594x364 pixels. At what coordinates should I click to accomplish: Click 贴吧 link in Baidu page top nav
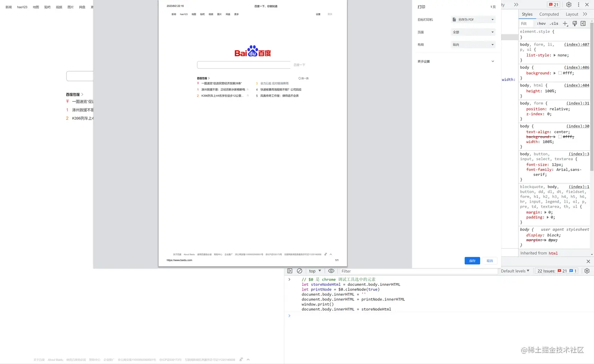47,7
